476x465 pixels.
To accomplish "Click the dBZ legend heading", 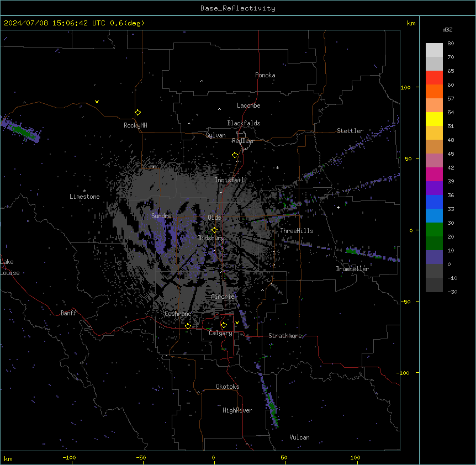I will (x=447, y=30).
